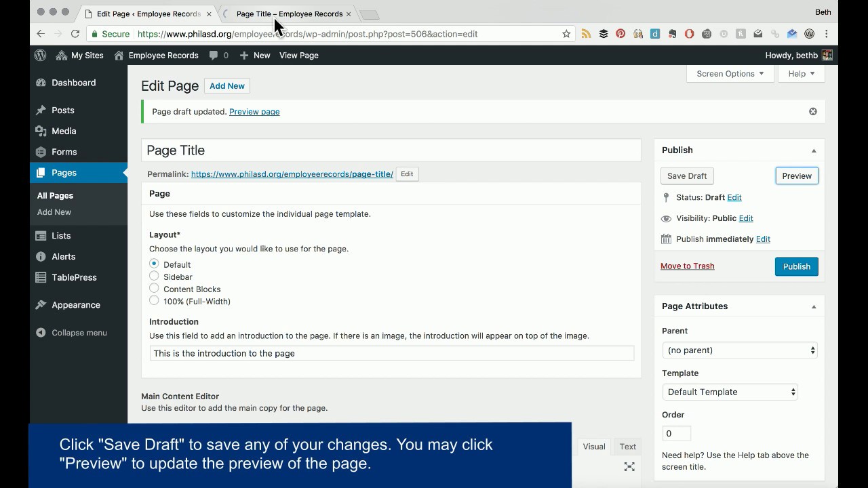This screenshot has width=868, height=488.
Task: Toggle fullscreen editor expand icon
Action: click(x=629, y=466)
